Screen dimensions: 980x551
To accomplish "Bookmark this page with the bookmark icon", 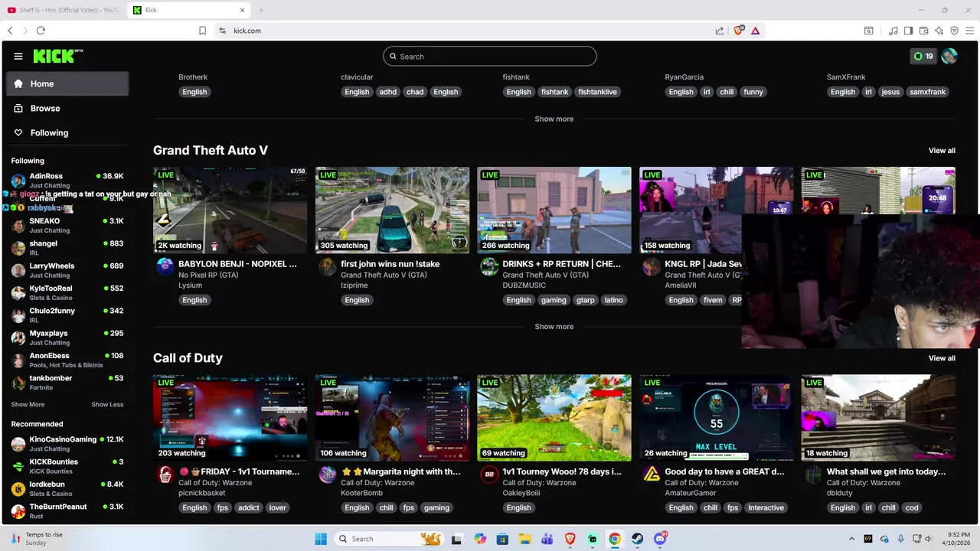I will coord(202,31).
